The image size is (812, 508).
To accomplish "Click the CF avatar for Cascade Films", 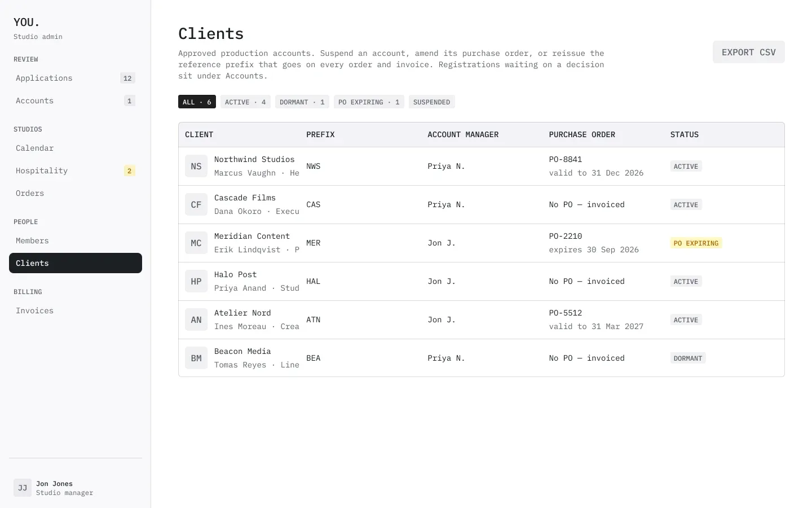I will click(x=196, y=204).
